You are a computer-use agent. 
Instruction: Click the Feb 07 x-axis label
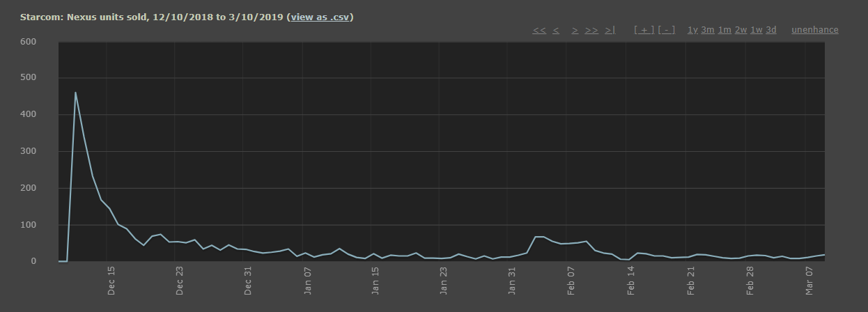(x=571, y=279)
